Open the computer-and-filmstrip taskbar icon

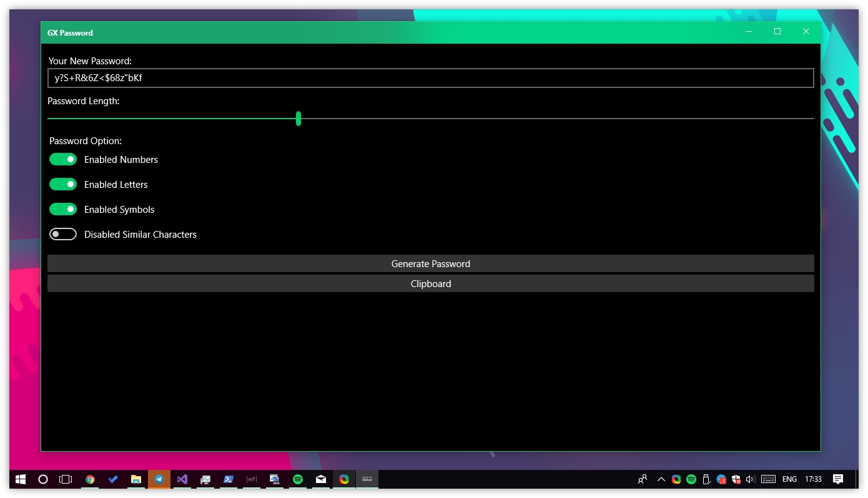[275, 479]
